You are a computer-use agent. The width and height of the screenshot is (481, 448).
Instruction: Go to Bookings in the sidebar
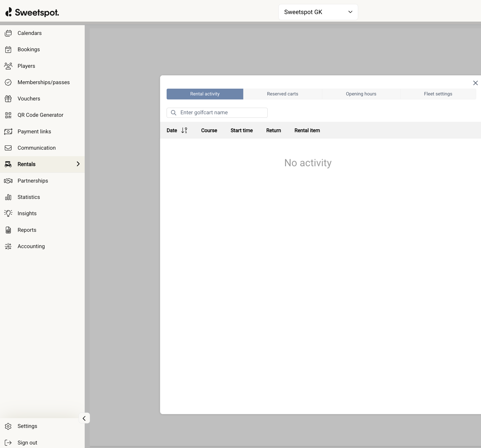point(42,49)
